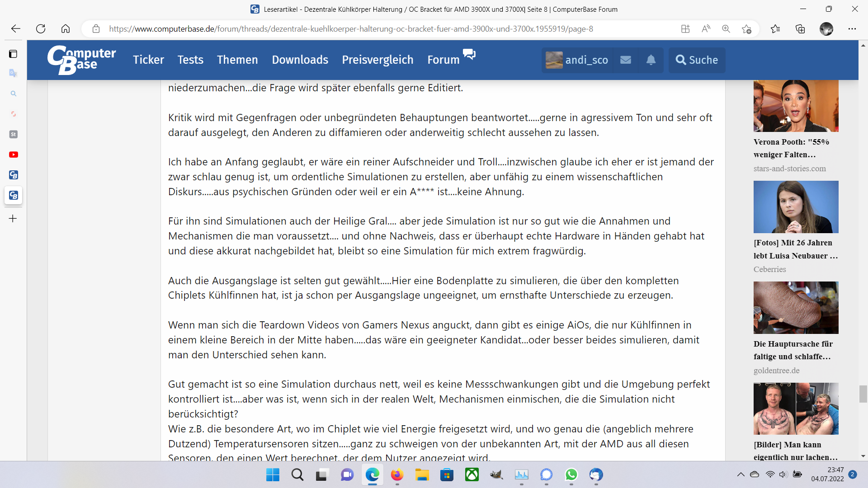Show hidden system tray icons chevron
Viewport: 868px width, 488px height.
pyautogui.click(x=741, y=474)
